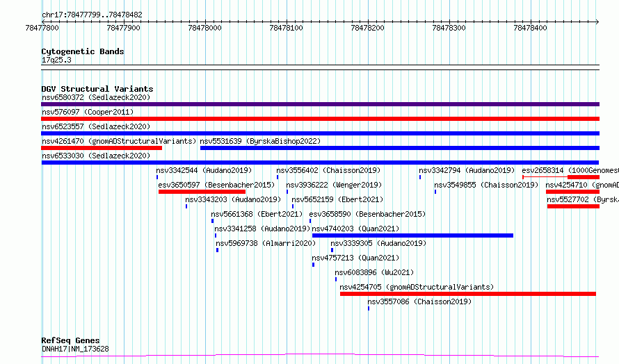The image size is (619, 364).
Task: Open nsv4757213 (Quan2021) label
Action: click(x=355, y=258)
